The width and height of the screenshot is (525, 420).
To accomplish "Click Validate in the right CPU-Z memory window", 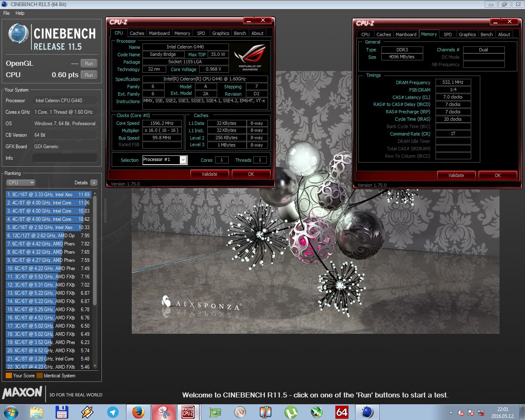I will point(456,175).
